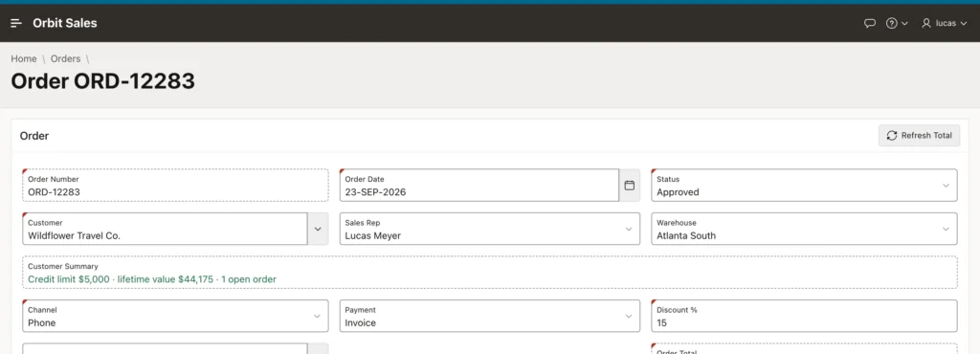Open the hamburger navigation menu
Image resolution: width=980 pixels, height=354 pixels.
[17, 23]
